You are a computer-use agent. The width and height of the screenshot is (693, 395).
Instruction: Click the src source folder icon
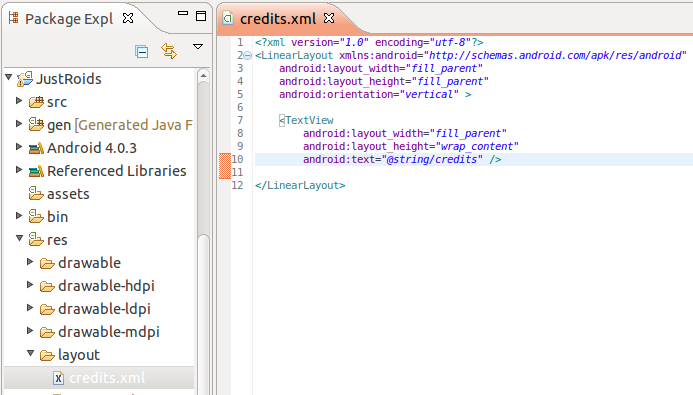(x=36, y=102)
